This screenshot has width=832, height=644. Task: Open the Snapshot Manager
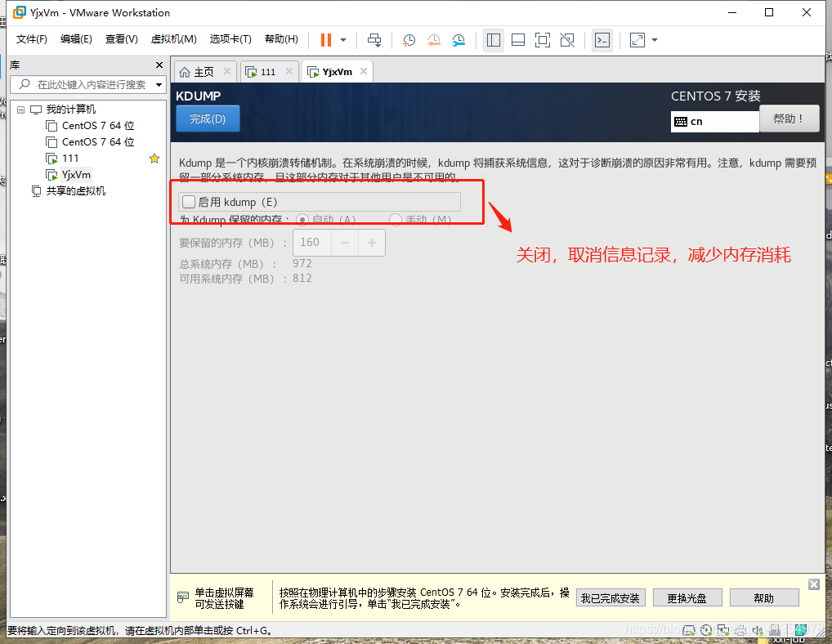click(x=458, y=39)
